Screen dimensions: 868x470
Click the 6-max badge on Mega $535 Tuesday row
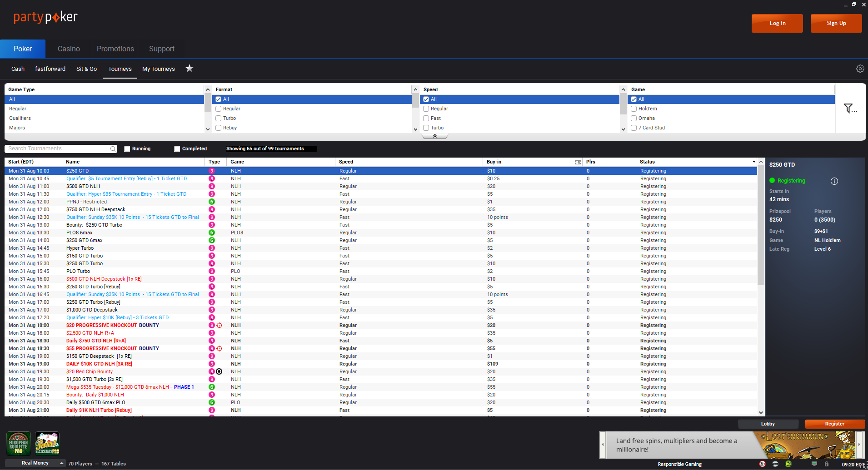coord(212,387)
